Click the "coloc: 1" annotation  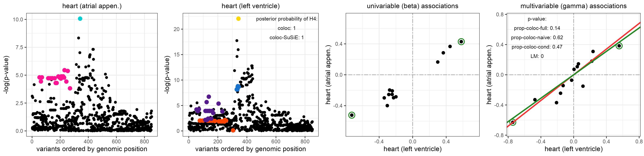click(x=286, y=28)
